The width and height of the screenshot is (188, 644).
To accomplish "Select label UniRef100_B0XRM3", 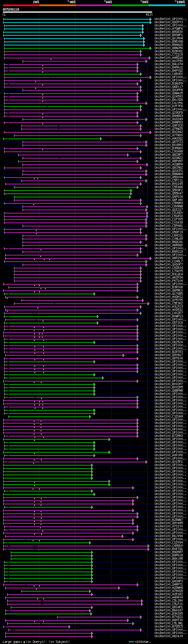I will [169, 145].
